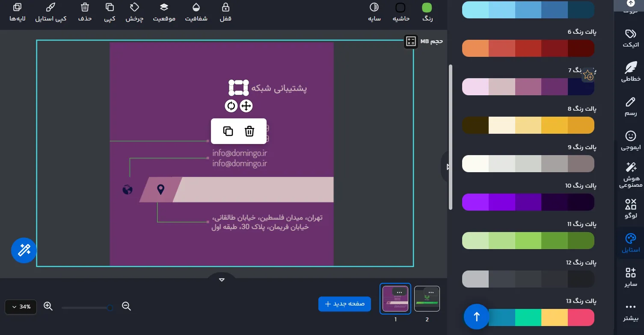Open the AI (هوش مصنوعی) sidebar tab
This screenshot has width=644, height=335.
point(630,174)
